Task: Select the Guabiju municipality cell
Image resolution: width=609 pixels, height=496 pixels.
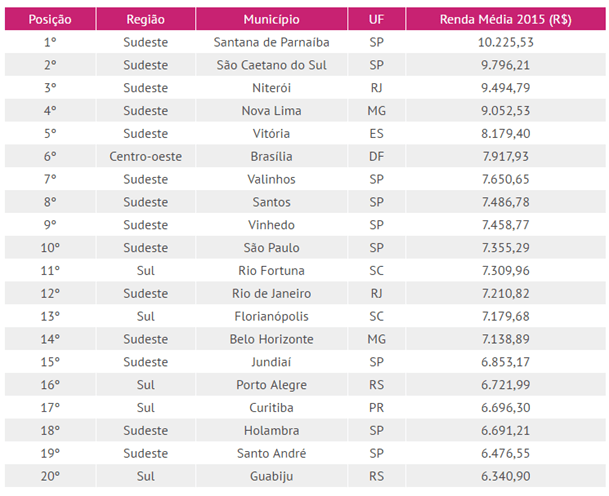Action: [271, 477]
